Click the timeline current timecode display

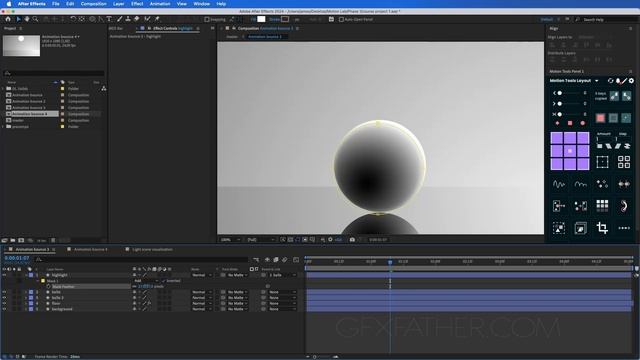[x=17, y=258]
